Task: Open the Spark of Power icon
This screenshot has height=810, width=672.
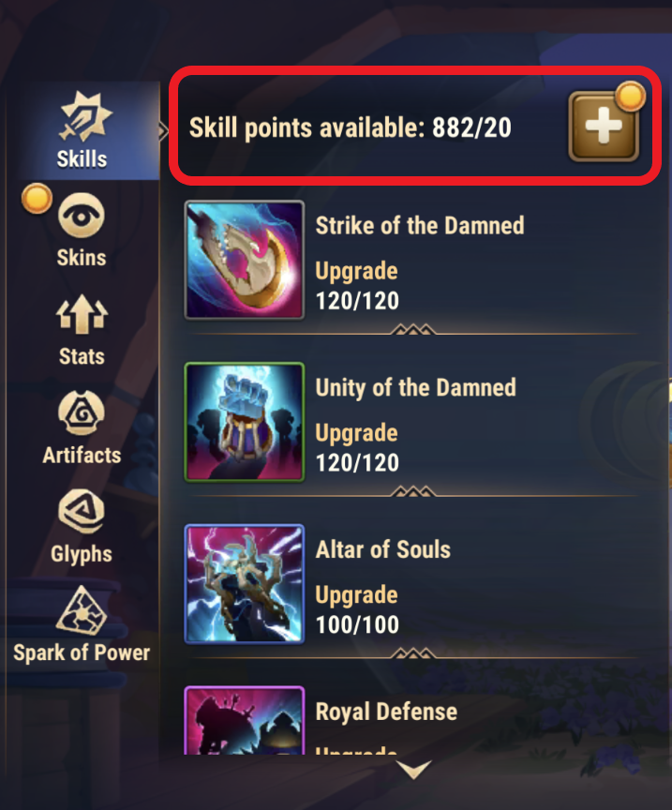Action: [82, 610]
